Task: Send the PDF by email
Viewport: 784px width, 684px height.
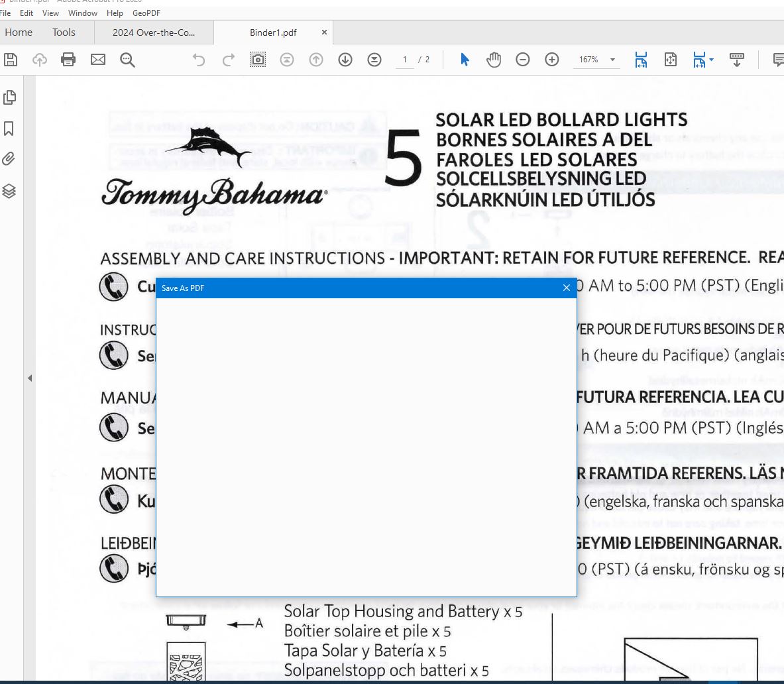Action: [x=98, y=60]
